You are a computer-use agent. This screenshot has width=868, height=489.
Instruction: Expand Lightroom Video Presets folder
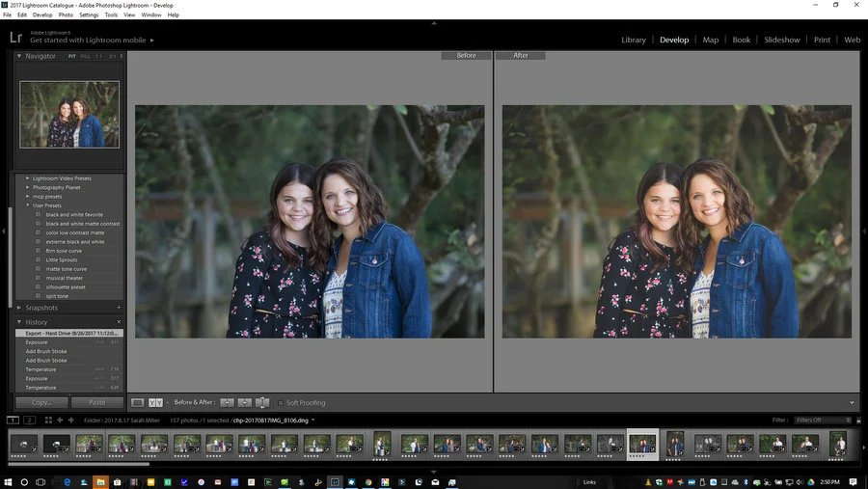click(28, 178)
